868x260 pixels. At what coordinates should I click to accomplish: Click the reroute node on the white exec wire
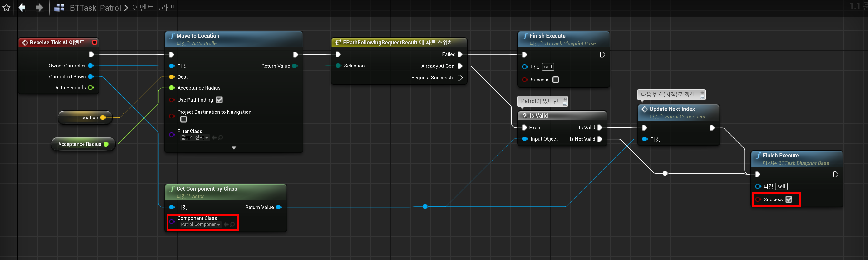(x=665, y=174)
